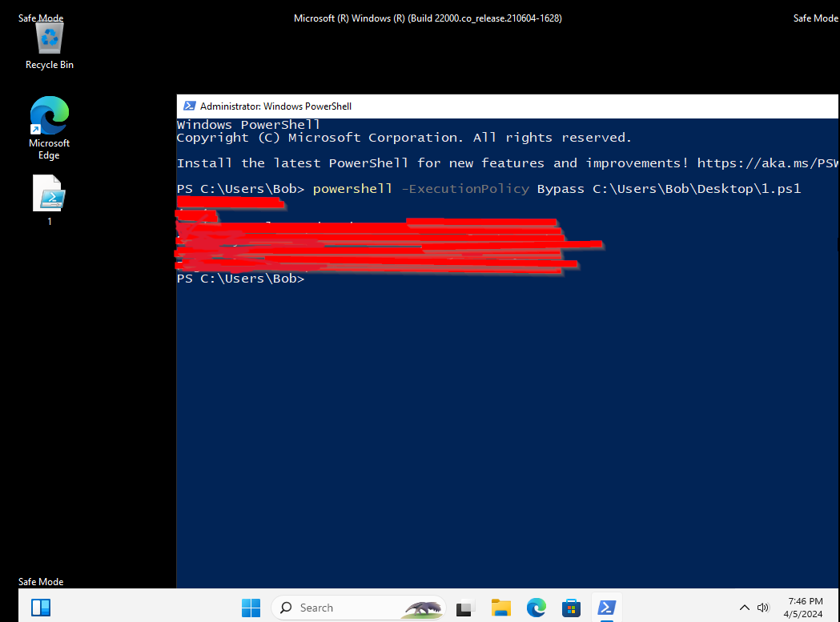The height and width of the screenshot is (622, 840).
Task: Click the volume speaker tray icon
Action: pos(763,608)
